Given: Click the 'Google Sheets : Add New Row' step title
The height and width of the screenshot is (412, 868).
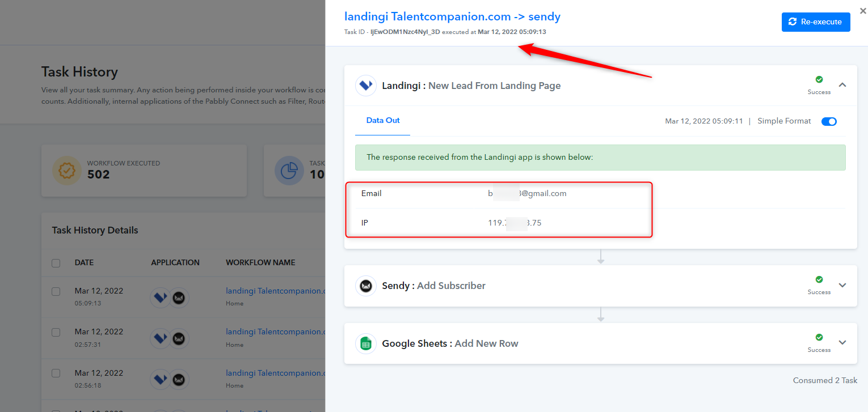Looking at the screenshot, I should (450, 343).
